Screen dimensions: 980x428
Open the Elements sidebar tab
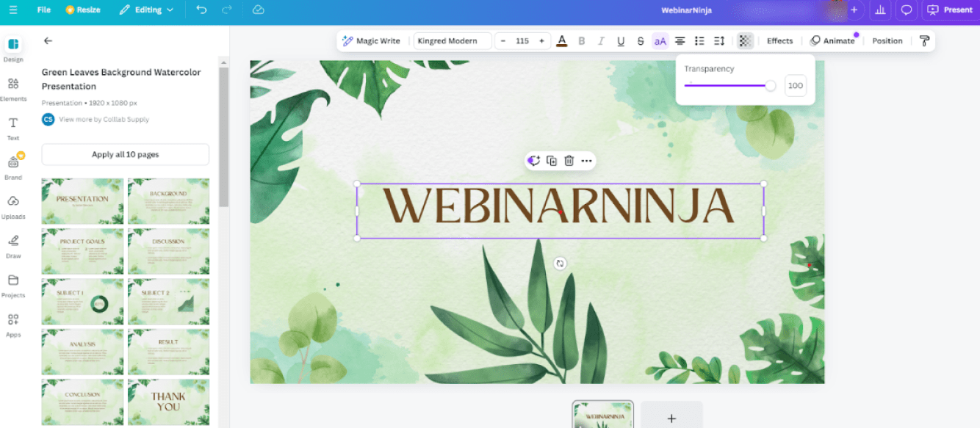(x=13, y=89)
